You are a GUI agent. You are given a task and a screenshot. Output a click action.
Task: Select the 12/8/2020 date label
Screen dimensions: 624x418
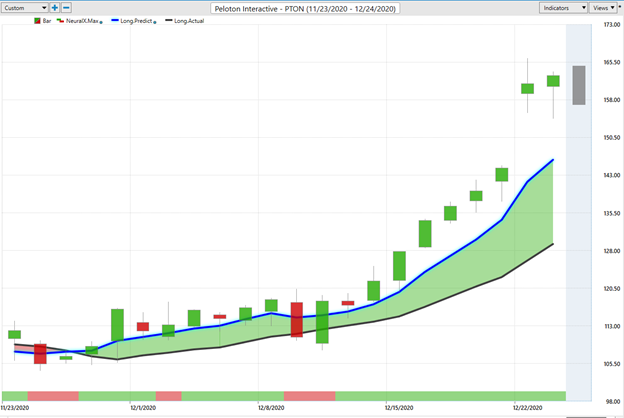tap(271, 408)
